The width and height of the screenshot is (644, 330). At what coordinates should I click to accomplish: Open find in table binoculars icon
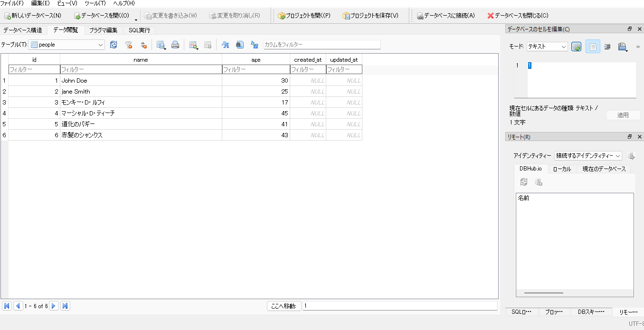(240, 45)
